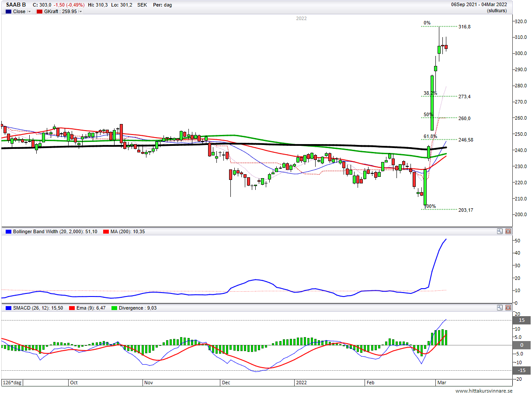Click the 'Oct' time axis marker
The height and width of the screenshot is (393, 532).
74,383
